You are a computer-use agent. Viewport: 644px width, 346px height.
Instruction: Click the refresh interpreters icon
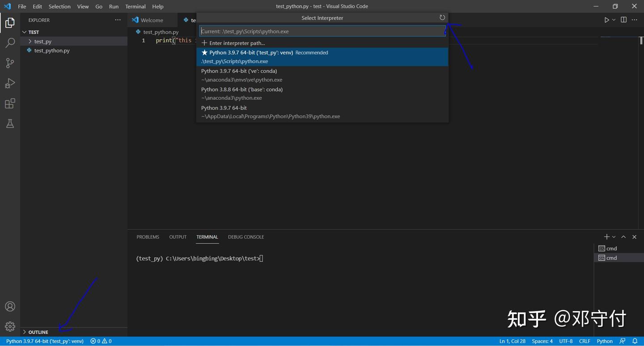tap(442, 17)
